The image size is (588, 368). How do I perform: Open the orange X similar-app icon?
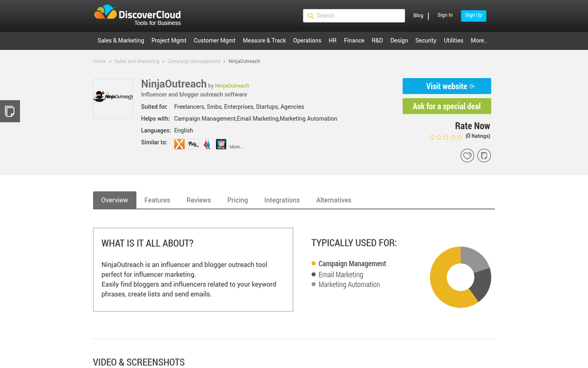(x=179, y=144)
